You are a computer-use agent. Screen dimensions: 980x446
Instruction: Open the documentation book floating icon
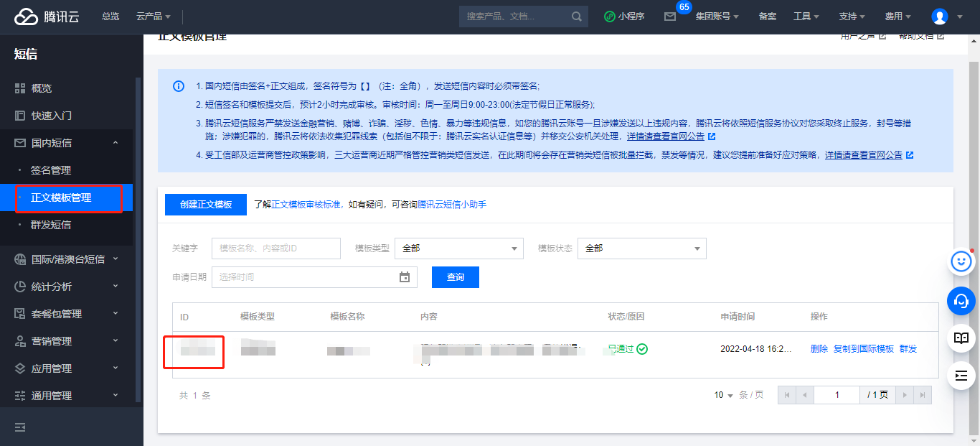coord(961,338)
